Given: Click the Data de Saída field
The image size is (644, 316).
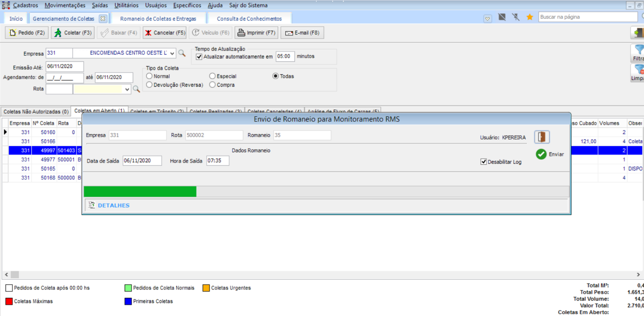Looking at the screenshot, I should tap(142, 161).
